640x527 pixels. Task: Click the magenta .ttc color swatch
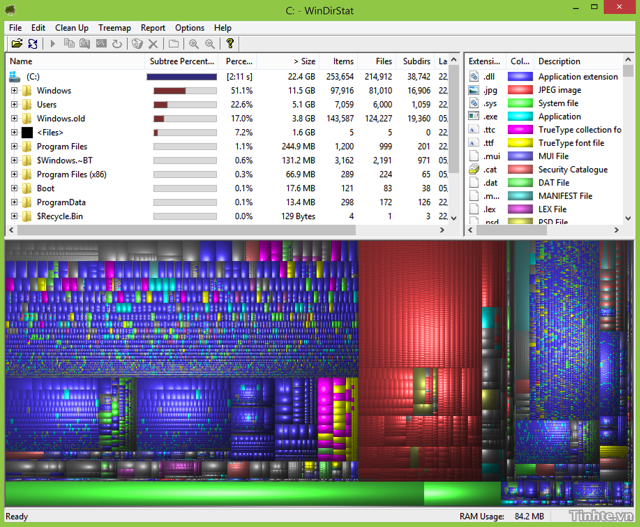pos(520,129)
